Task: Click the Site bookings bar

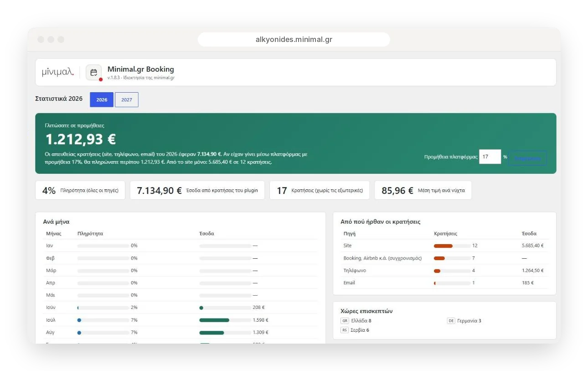Action: [x=452, y=246]
